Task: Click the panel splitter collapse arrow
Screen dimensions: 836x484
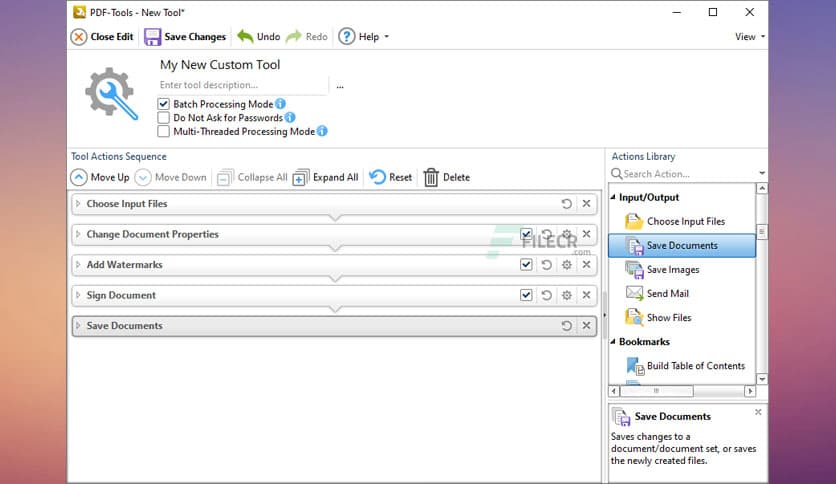Action: (604, 315)
